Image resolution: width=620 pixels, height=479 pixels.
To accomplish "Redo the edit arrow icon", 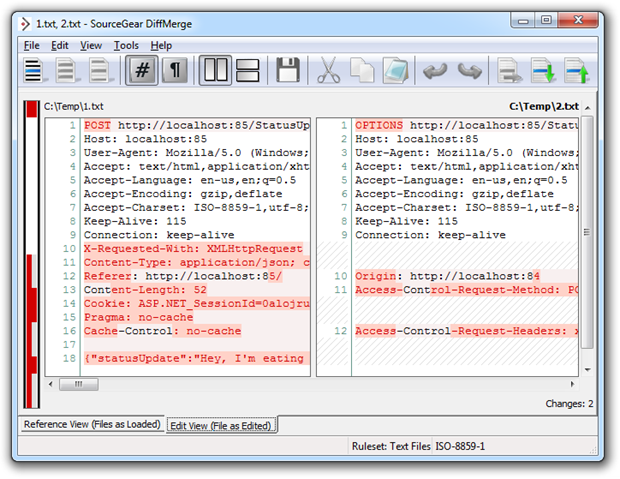I will [x=470, y=71].
